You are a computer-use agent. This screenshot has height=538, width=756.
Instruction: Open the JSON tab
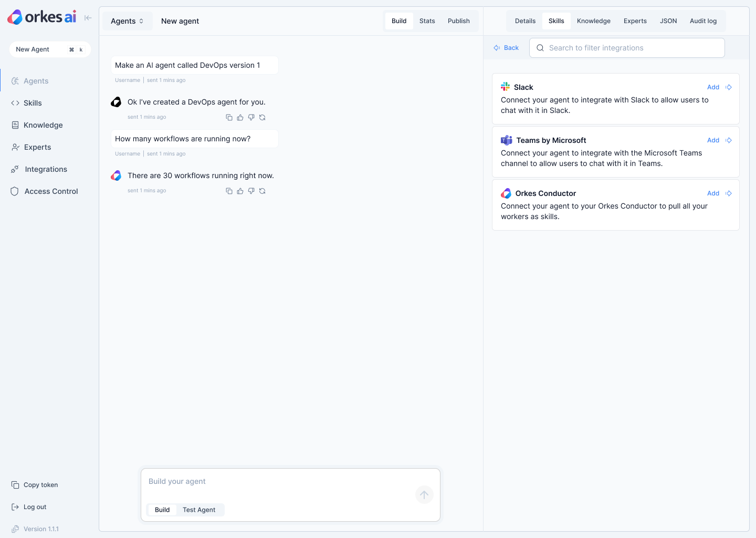(x=668, y=21)
